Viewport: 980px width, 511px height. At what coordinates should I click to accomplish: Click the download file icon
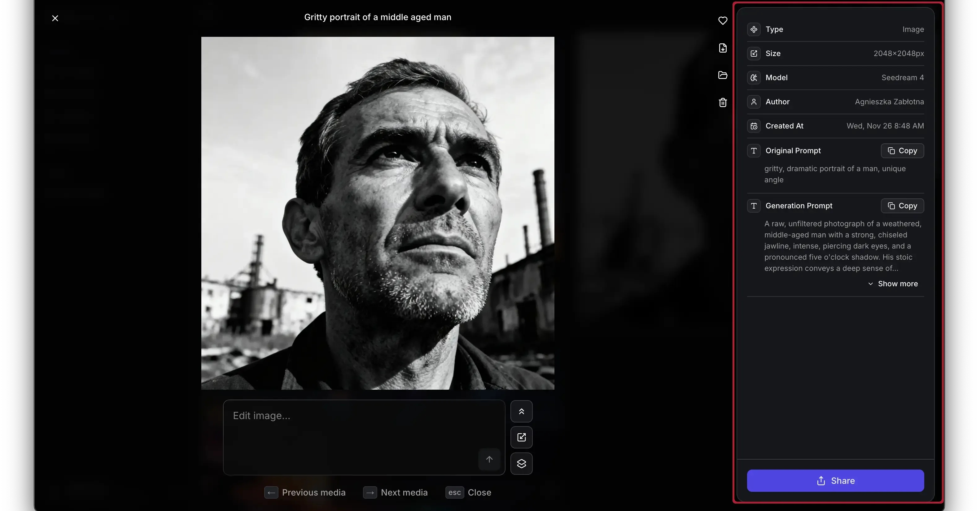pos(722,48)
